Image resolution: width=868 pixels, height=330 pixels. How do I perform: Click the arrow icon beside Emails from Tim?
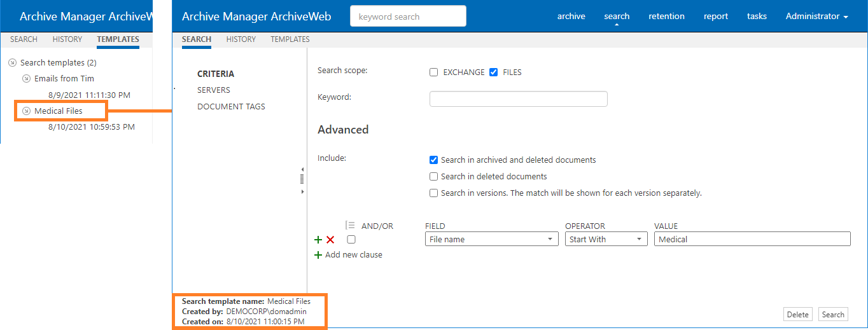pos(26,79)
